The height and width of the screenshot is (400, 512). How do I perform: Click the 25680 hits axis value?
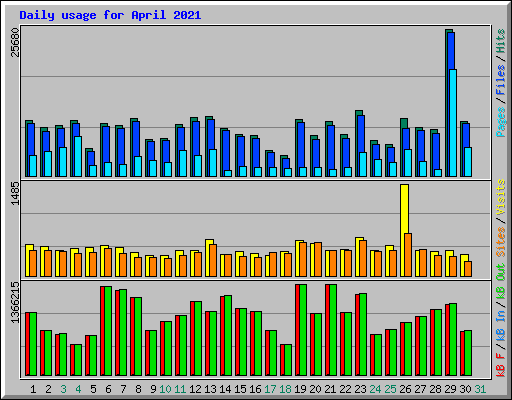pos(15,42)
